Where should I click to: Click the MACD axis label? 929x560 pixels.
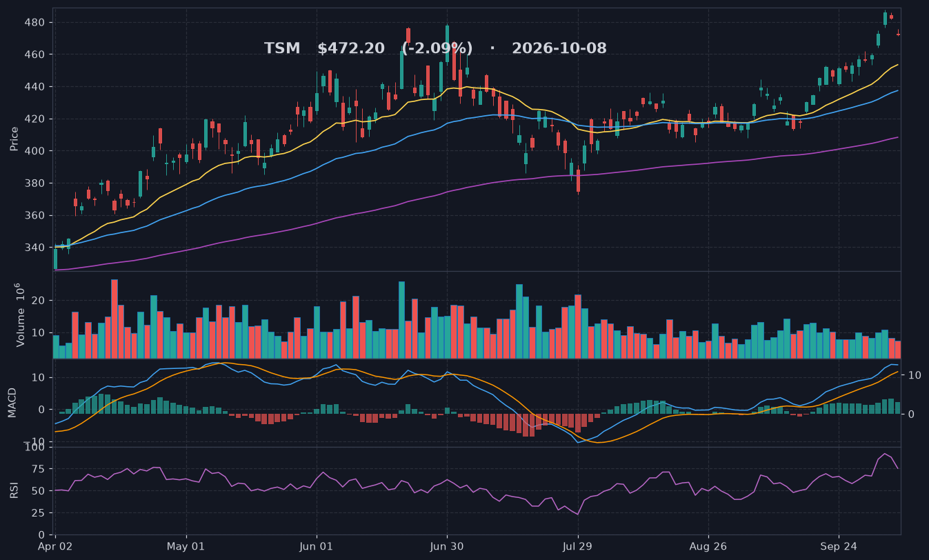pos(12,402)
